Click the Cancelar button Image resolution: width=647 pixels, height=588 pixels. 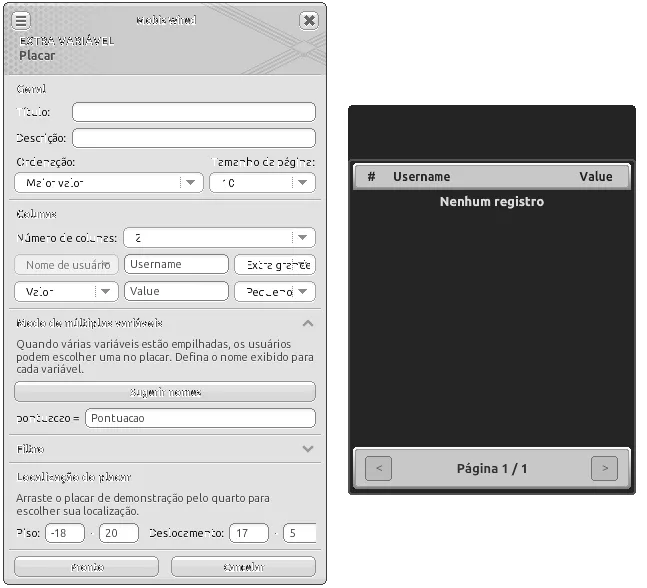pos(243,567)
